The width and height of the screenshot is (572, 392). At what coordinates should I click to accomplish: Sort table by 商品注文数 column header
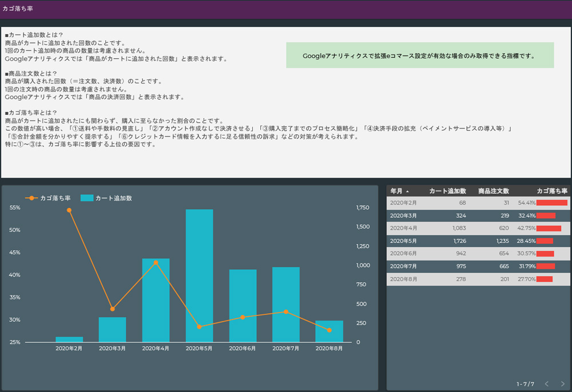[x=494, y=191]
